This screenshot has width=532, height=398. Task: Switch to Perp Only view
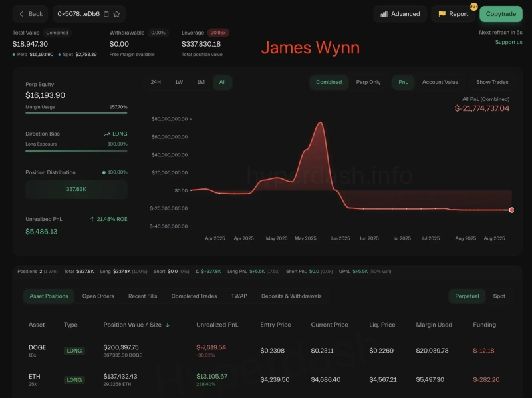pyautogui.click(x=369, y=82)
